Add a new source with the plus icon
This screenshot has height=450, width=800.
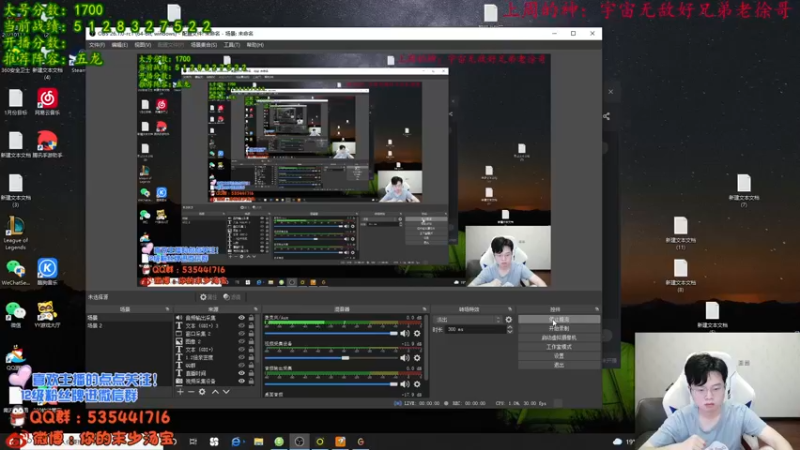click(x=180, y=392)
